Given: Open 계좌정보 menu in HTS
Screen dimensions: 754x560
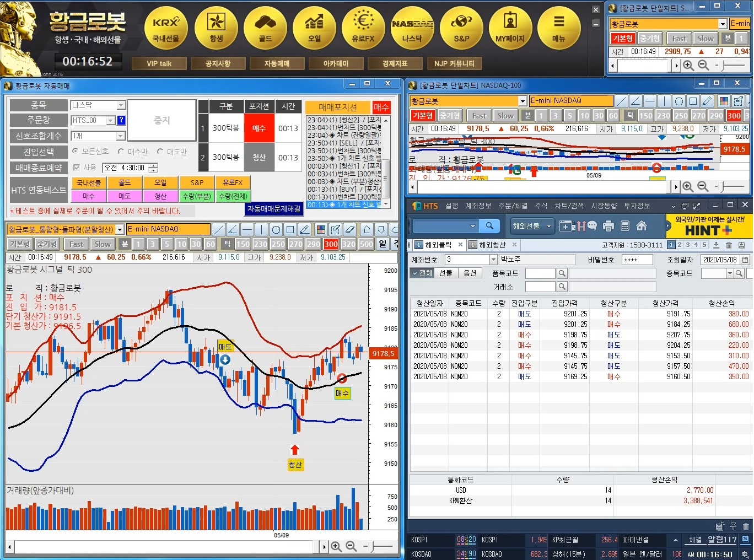Looking at the screenshot, I should pos(478,206).
